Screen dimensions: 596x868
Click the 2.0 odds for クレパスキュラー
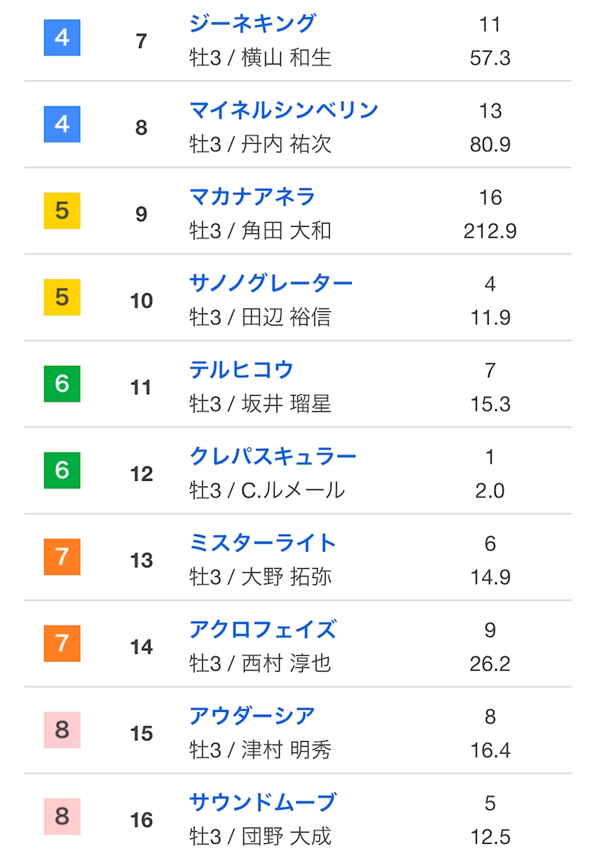point(490,490)
